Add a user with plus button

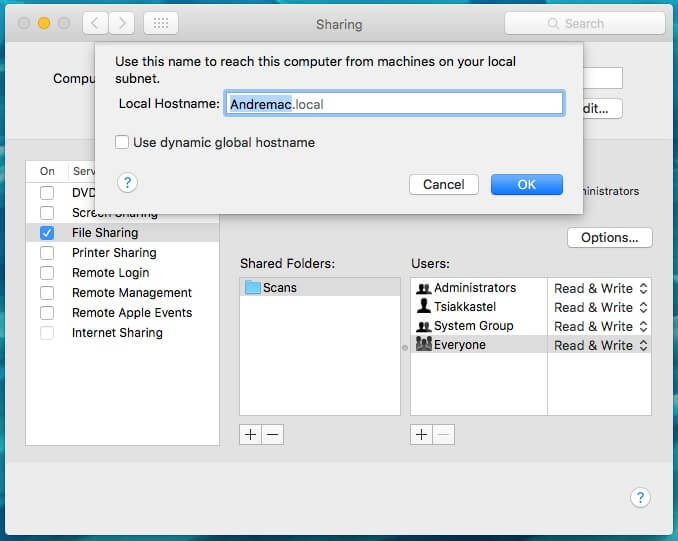coord(421,434)
